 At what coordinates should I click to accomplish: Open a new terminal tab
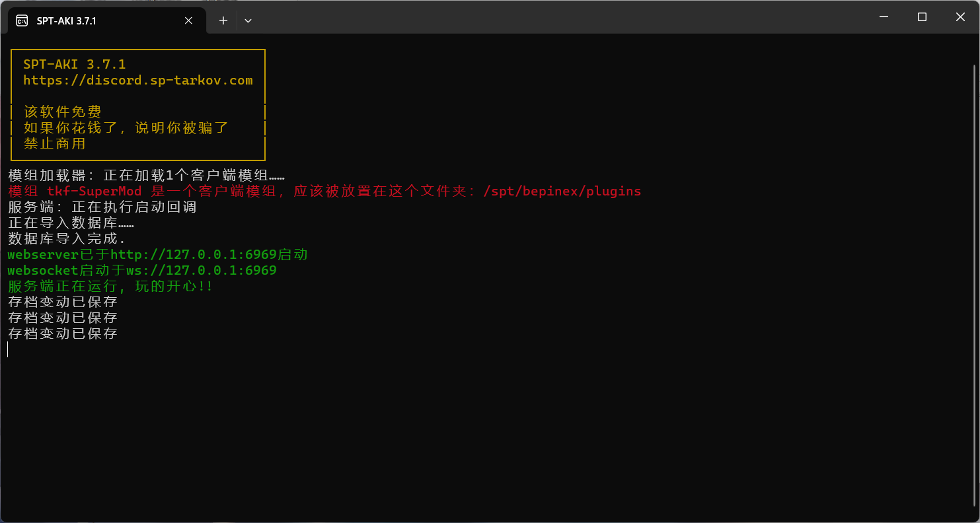(223, 20)
